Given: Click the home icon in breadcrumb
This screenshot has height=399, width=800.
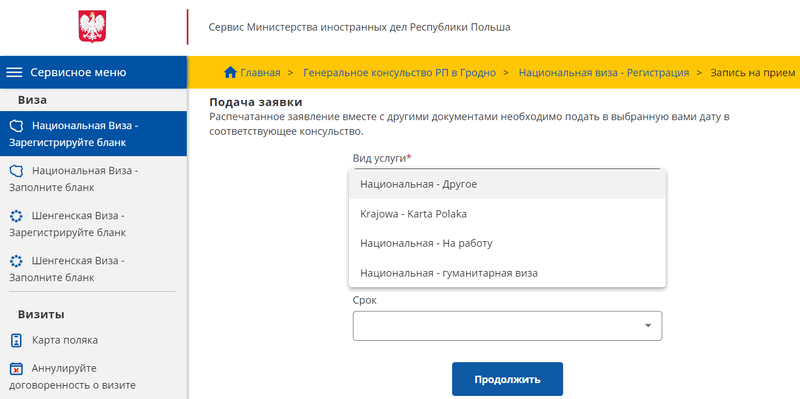Looking at the screenshot, I should [x=230, y=72].
